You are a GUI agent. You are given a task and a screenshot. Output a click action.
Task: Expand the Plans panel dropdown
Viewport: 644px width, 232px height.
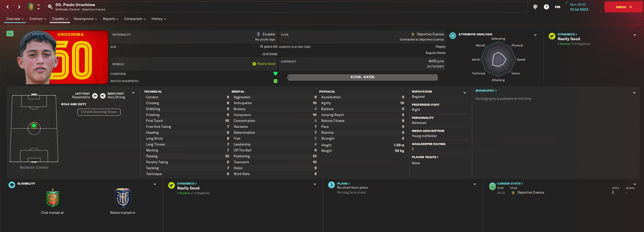coord(474,184)
